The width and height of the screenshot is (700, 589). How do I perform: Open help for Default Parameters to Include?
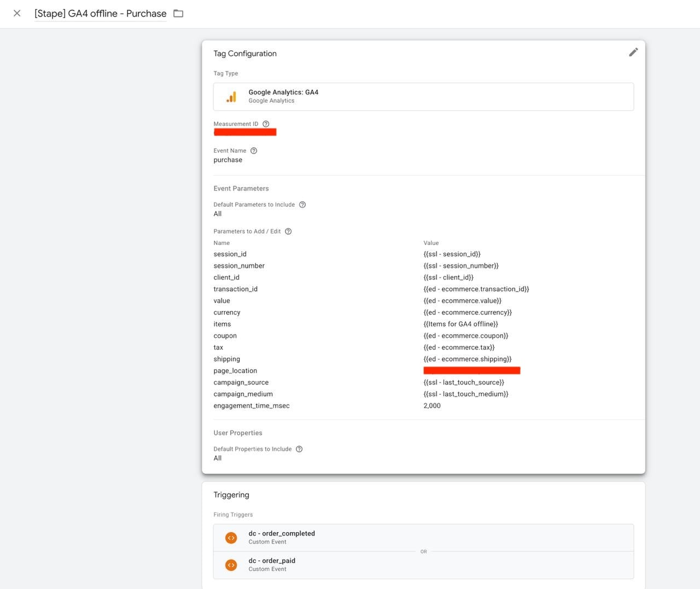coord(302,205)
